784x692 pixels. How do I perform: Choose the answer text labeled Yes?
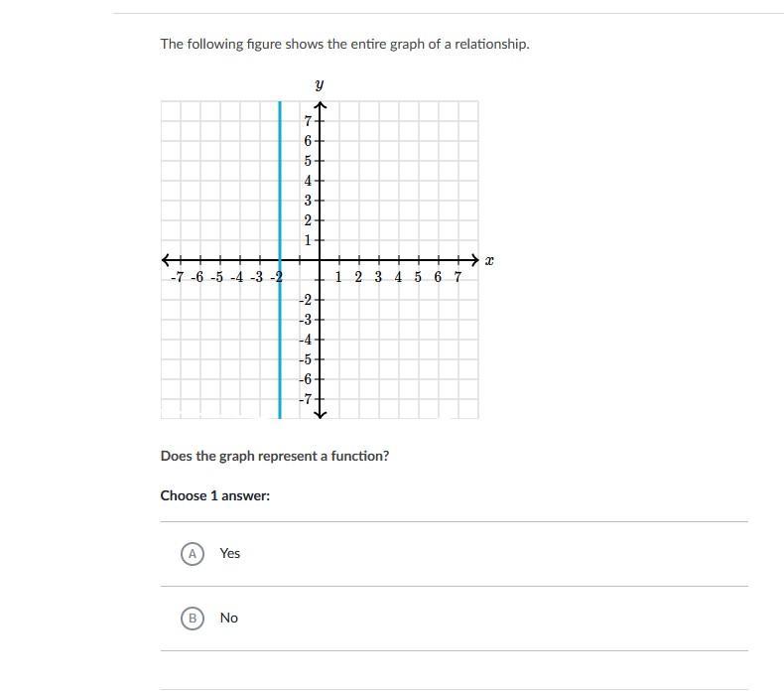[230, 553]
